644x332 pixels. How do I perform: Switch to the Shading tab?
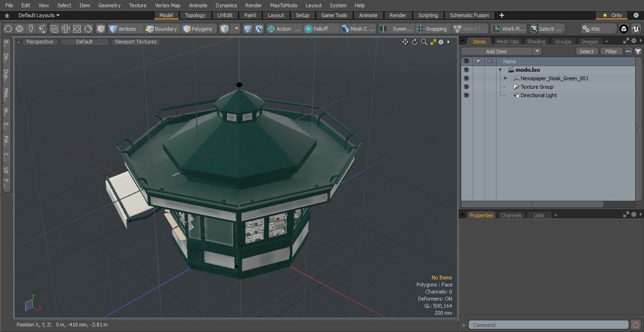[x=536, y=42]
